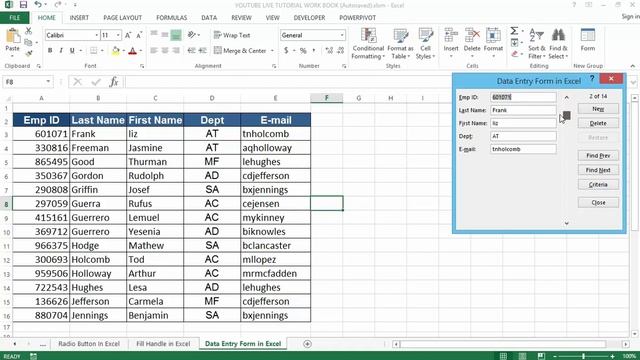The height and width of the screenshot is (360, 640).
Task: Undo the last action
Action: tap(38, 5)
